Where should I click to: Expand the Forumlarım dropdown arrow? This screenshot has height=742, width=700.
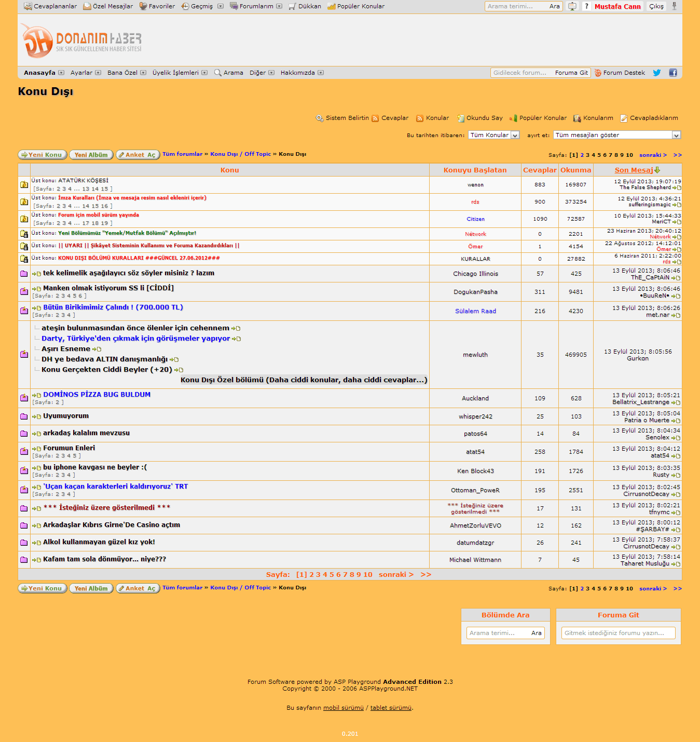pos(279,7)
